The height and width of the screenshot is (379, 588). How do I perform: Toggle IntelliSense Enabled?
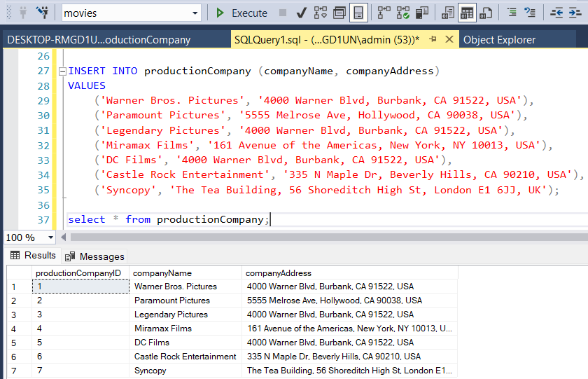pyautogui.click(x=358, y=13)
